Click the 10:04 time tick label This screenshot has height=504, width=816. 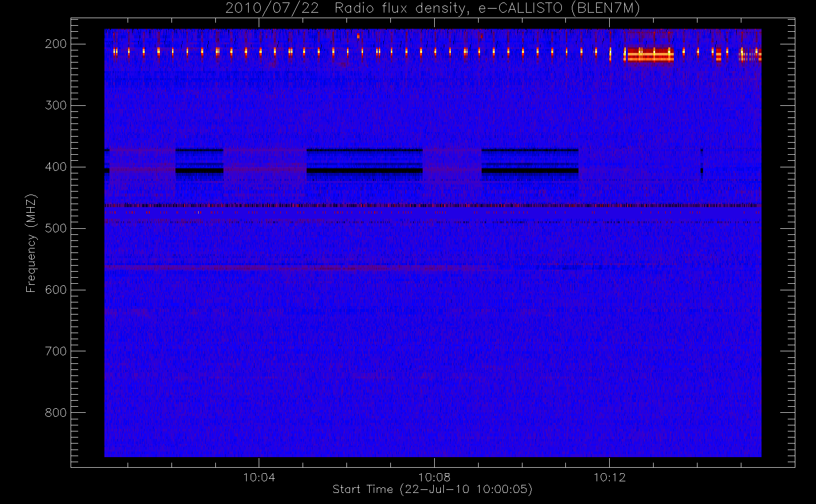(x=259, y=477)
